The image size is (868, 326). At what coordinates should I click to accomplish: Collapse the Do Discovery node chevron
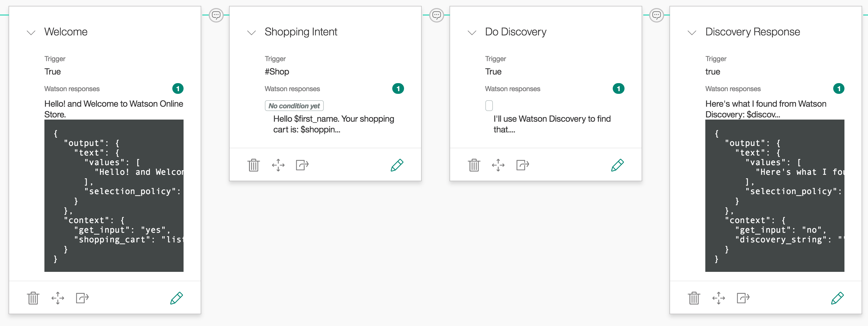pos(472,33)
